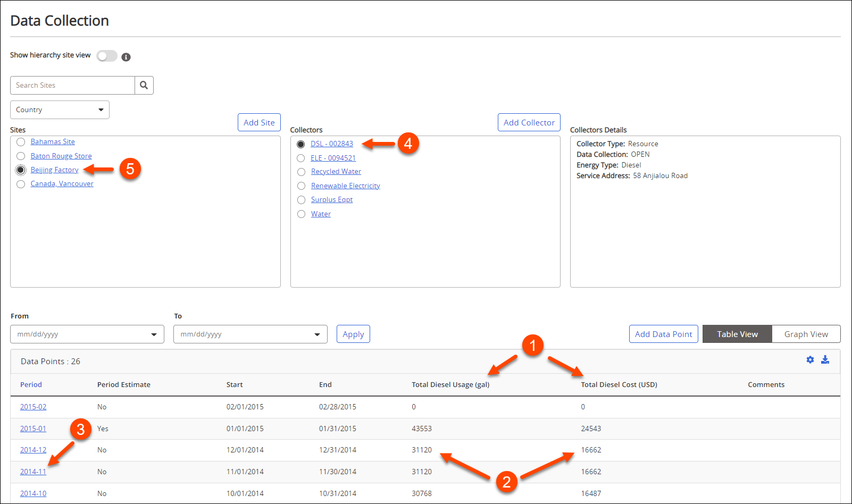This screenshot has height=504, width=852.
Task: Click the info icon beside hierarchy toggle
Action: point(126,56)
